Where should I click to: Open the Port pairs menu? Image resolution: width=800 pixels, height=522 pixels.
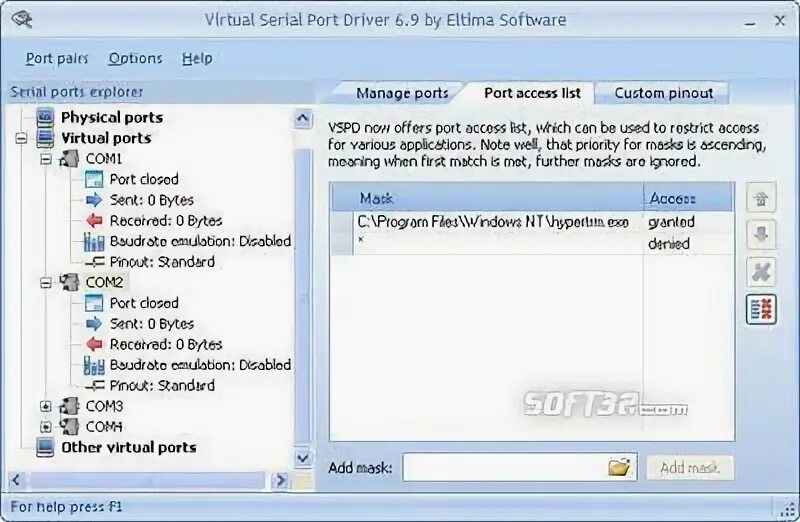click(x=57, y=59)
